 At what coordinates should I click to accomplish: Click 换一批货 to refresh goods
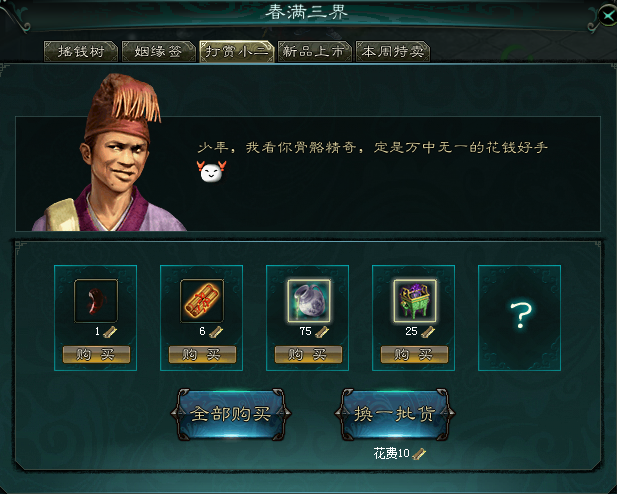tap(395, 414)
